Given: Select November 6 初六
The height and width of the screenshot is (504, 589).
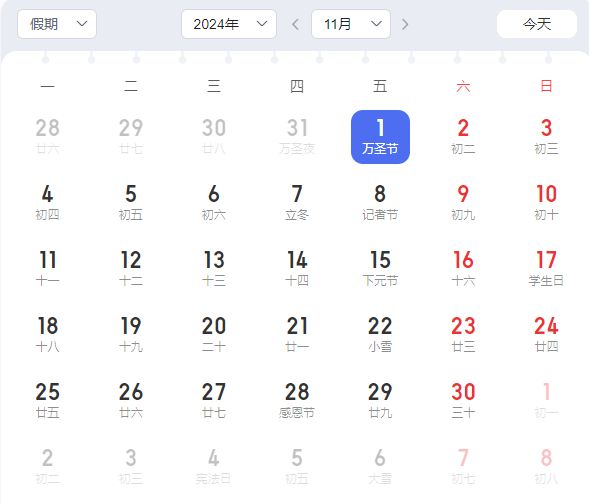Looking at the screenshot, I should 214,203.
